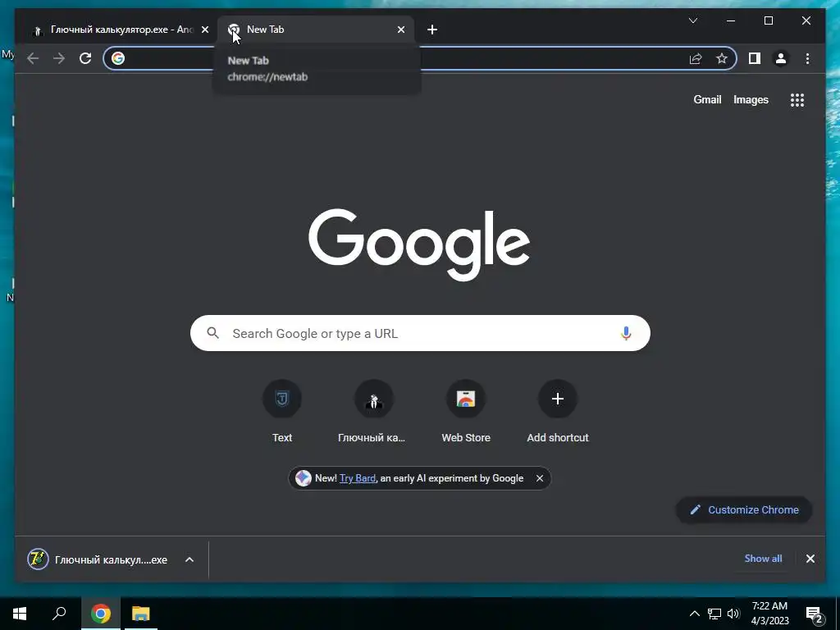Viewport: 840px width, 630px height.
Task: Open the tab search dropdown arrow
Action: point(692,21)
